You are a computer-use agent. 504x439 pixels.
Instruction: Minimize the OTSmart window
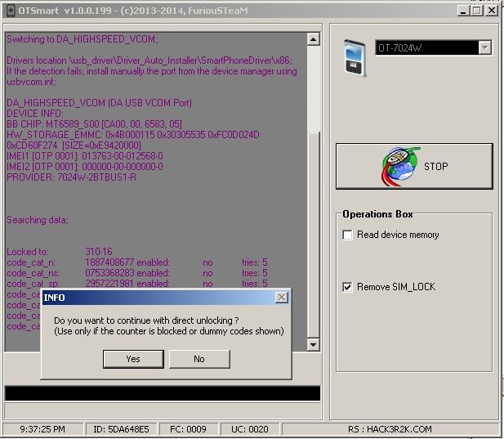[x=462, y=10]
